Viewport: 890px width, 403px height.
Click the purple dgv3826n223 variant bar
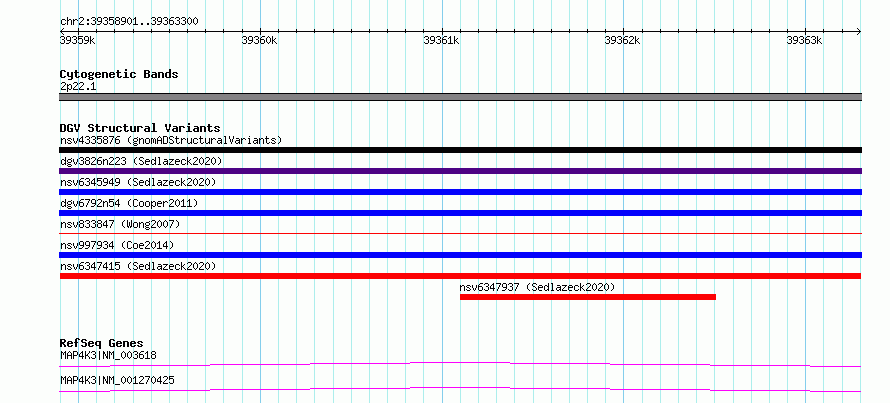(x=460, y=171)
